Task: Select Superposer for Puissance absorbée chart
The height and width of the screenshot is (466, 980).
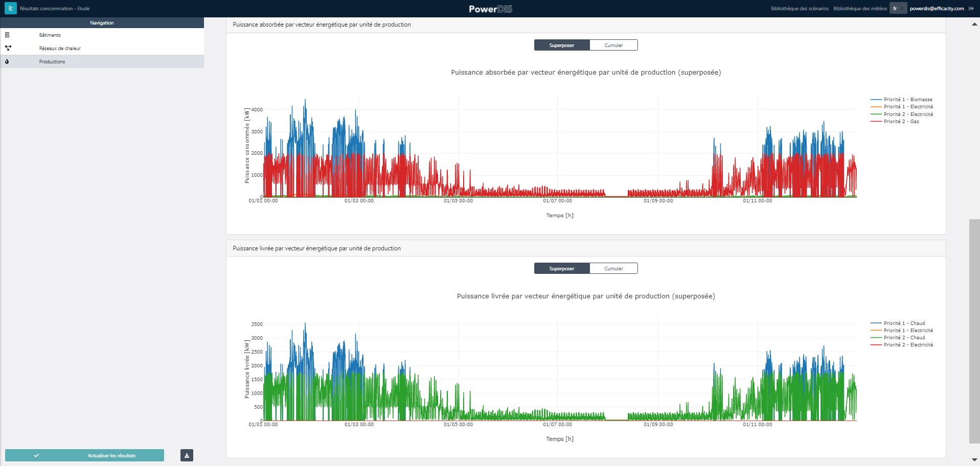Action: point(562,45)
